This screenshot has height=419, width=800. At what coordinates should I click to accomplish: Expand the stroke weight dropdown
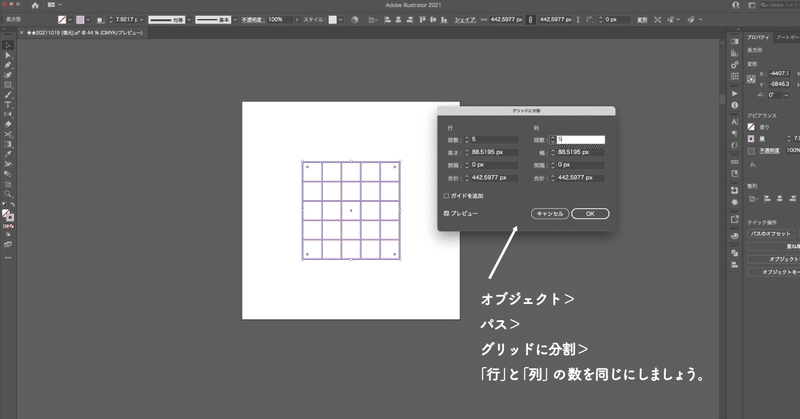141,20
